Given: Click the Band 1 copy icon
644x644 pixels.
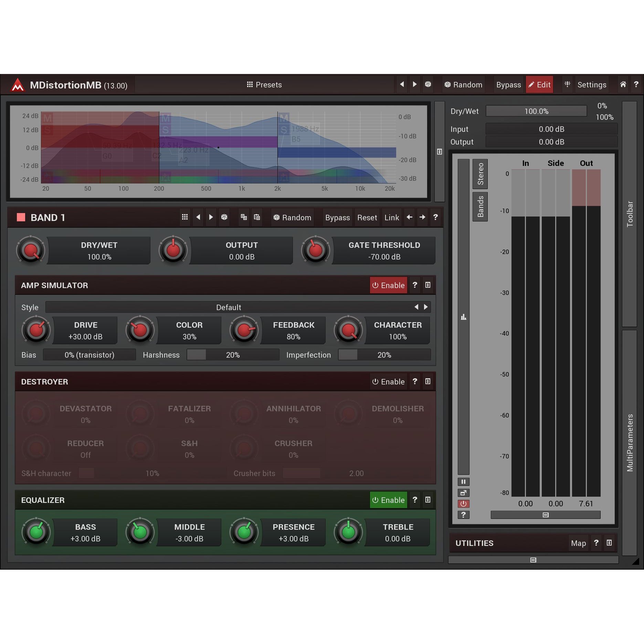Looking at the screenshot, I should coord(244,217).
